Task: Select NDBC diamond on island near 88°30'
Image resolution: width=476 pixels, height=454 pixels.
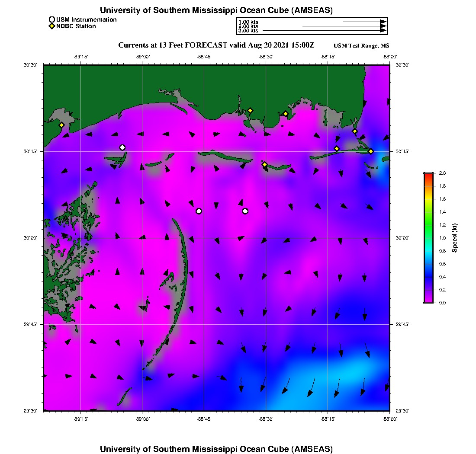Action: pos(264,164)
